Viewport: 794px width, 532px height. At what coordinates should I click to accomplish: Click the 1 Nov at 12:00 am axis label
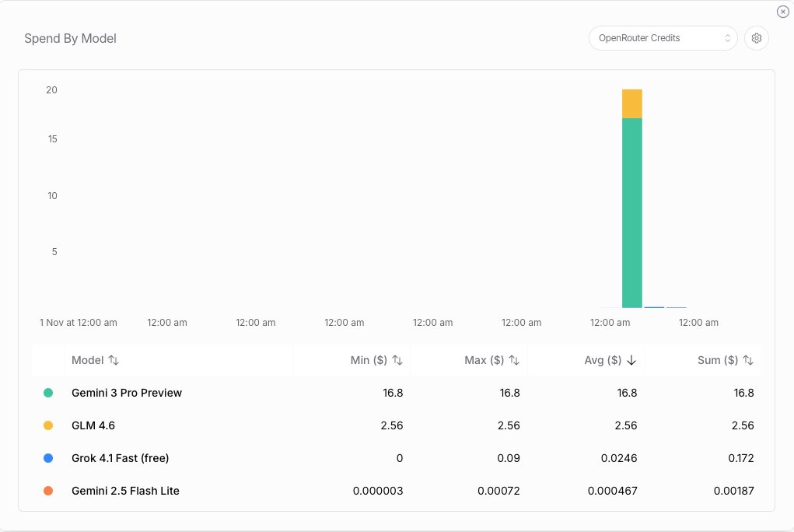(78, 322)
